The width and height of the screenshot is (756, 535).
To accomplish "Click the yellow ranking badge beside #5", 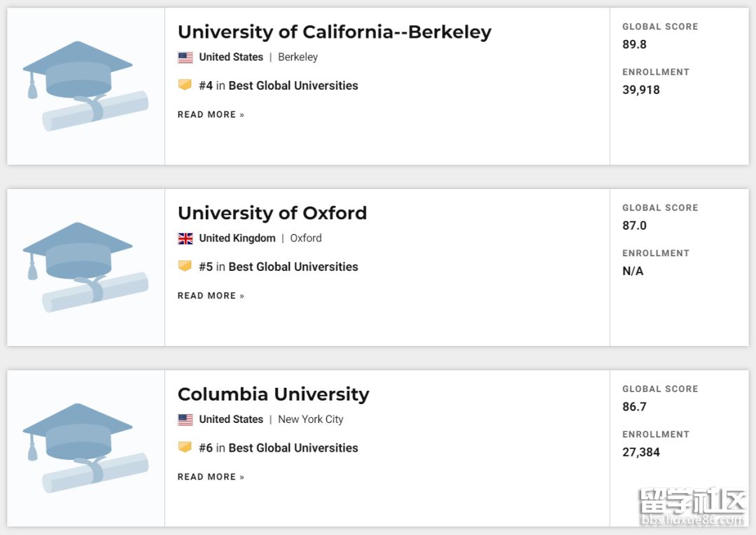I will coord(185,266).
